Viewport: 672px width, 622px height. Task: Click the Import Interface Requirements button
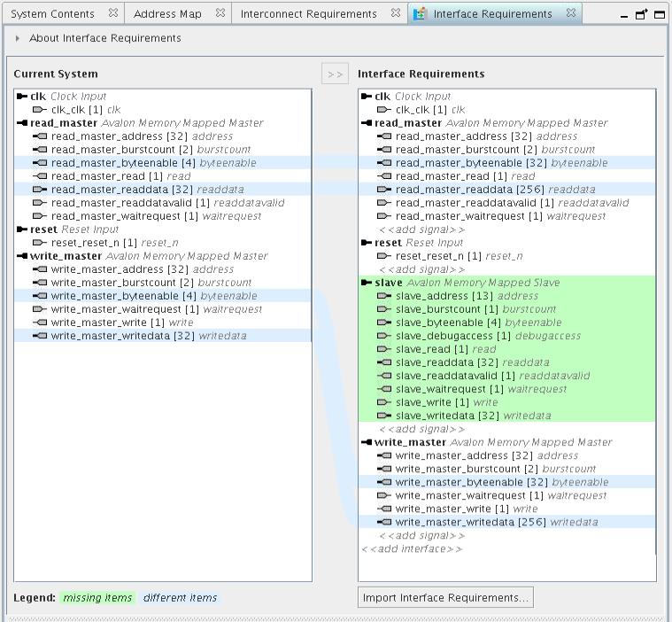(x=447, y=598)
